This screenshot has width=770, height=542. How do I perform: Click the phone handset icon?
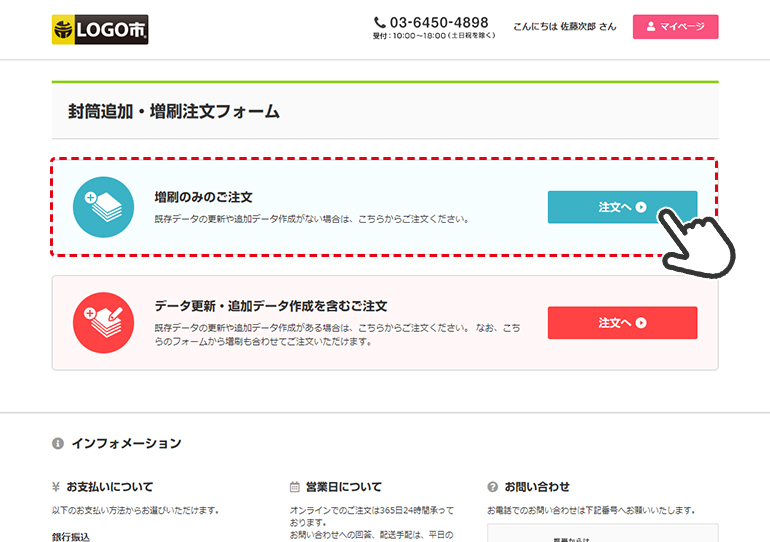pyautogui.click(x=380, y=23)
